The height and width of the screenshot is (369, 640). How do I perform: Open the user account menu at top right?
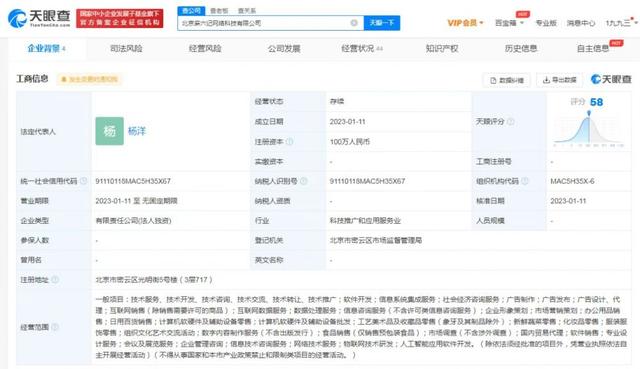[621, 23]
